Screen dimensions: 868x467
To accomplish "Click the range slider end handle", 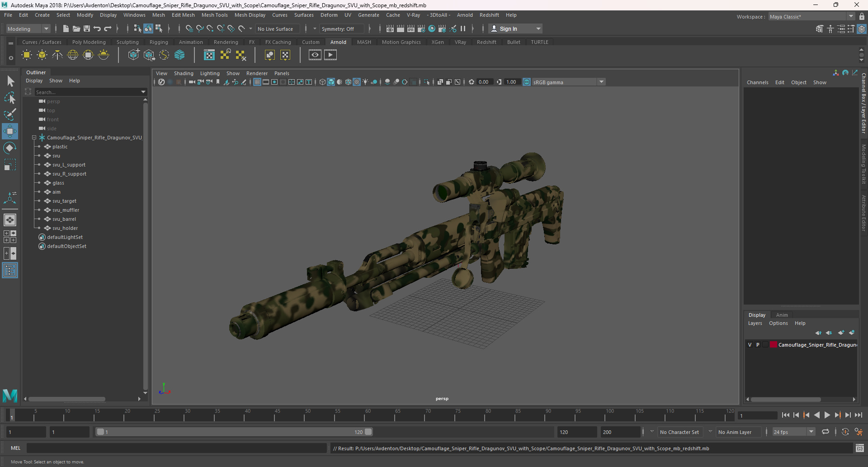I will pyautogui.click(x=368, y=432).
